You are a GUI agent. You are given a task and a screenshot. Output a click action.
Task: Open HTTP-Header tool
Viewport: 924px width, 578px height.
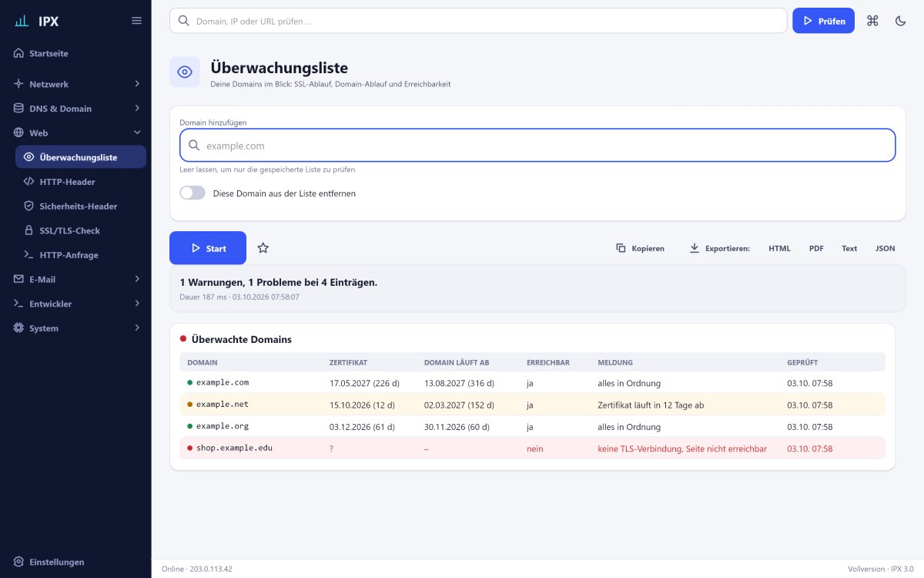(x=81, y=182)
